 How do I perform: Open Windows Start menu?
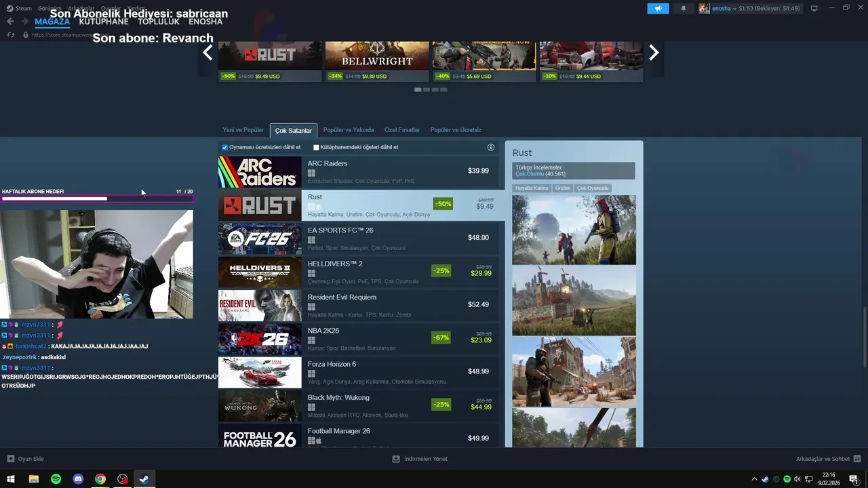pyautogui.click(x=11, y=479)
